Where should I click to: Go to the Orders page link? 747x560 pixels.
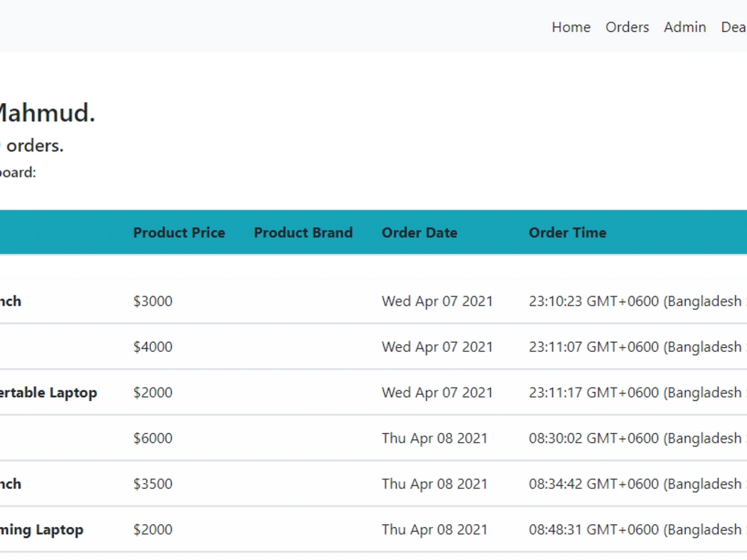point(627,27)
